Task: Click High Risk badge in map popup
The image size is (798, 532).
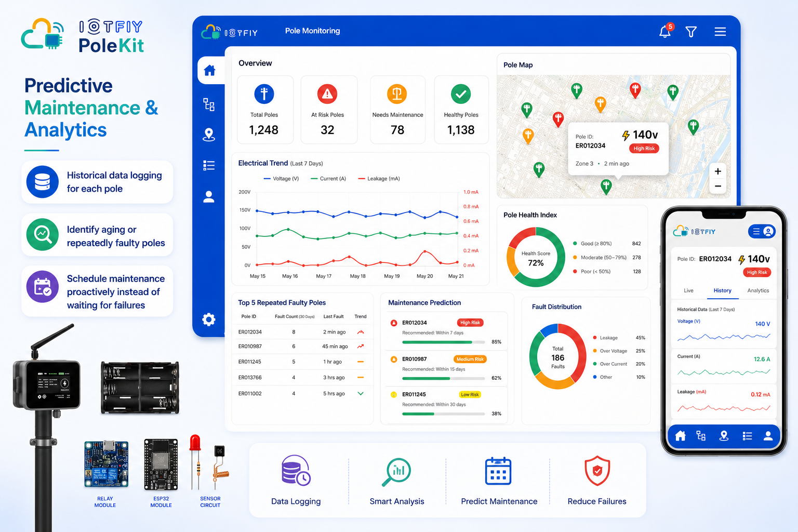Action: point(644,149)
